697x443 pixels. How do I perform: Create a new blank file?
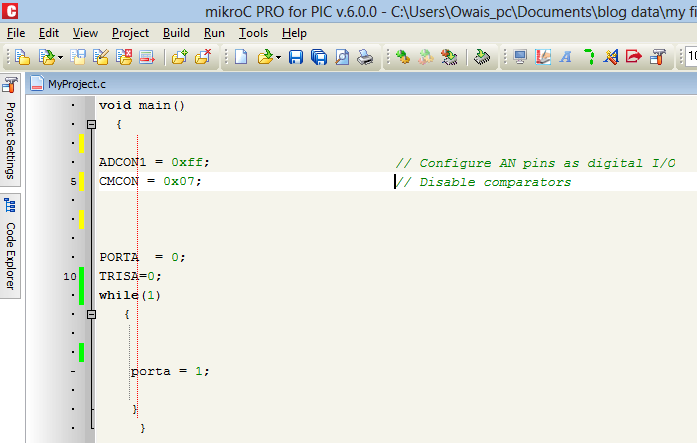[241, 57]
